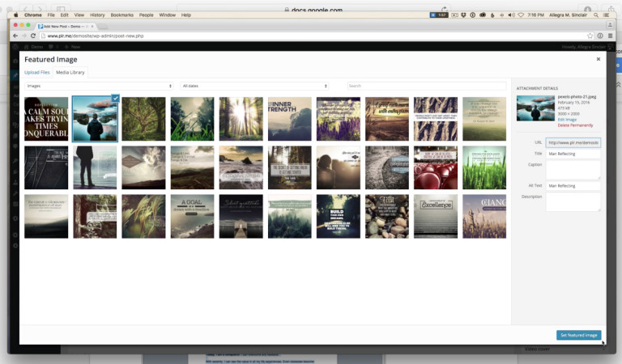Screen dimensions: 622x364
Task: Choose the purple lavender flowers thumbnail
Action: click(339, 119)
